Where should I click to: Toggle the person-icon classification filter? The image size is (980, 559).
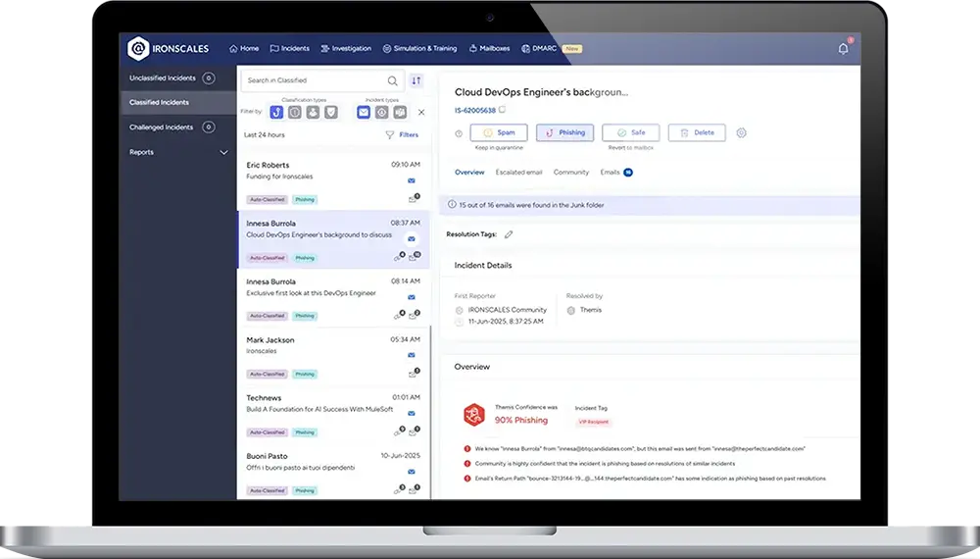313,113
